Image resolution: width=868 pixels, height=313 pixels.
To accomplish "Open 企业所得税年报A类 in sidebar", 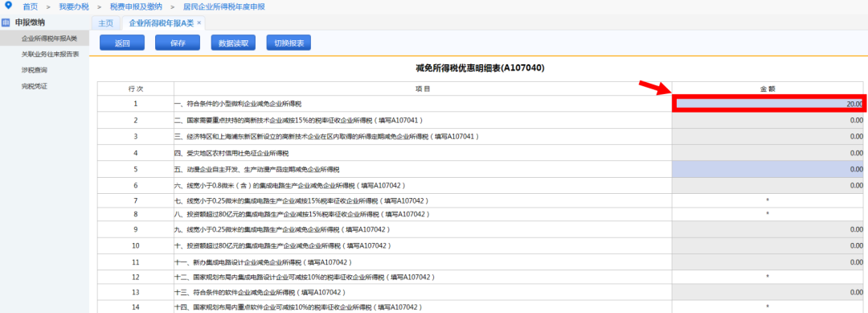I will [49, 39].
